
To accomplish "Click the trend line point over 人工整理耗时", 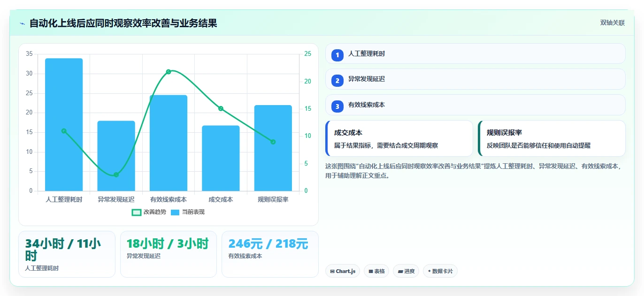I will click(64, 131).
